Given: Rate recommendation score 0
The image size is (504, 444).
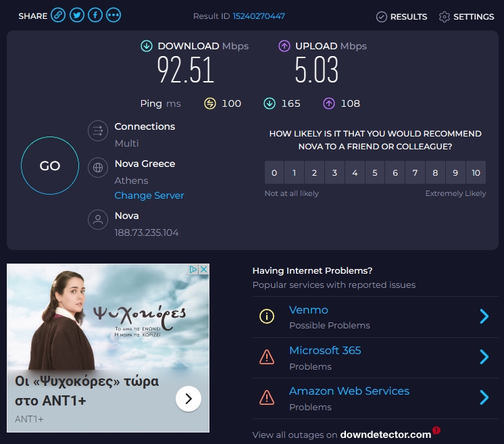Looking at the screenshot, I should tap(274, 172).
